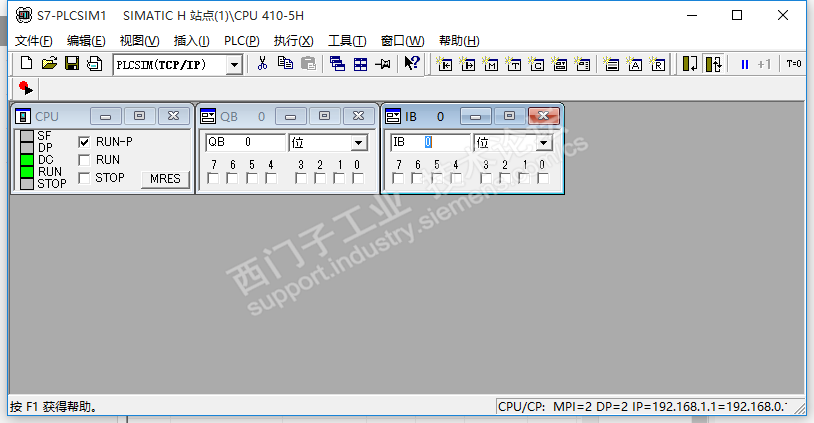
Task: Switch to single scan cycle mode
Action: coord(690,64)
